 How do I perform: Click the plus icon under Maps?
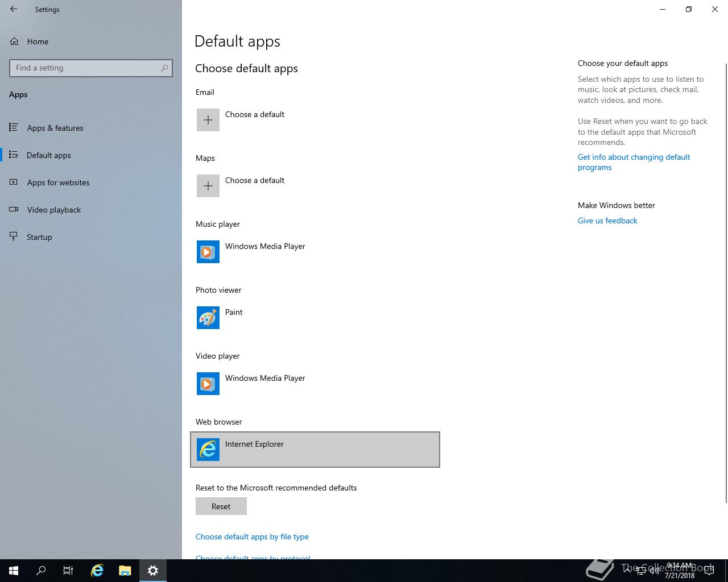pos(208,186)
